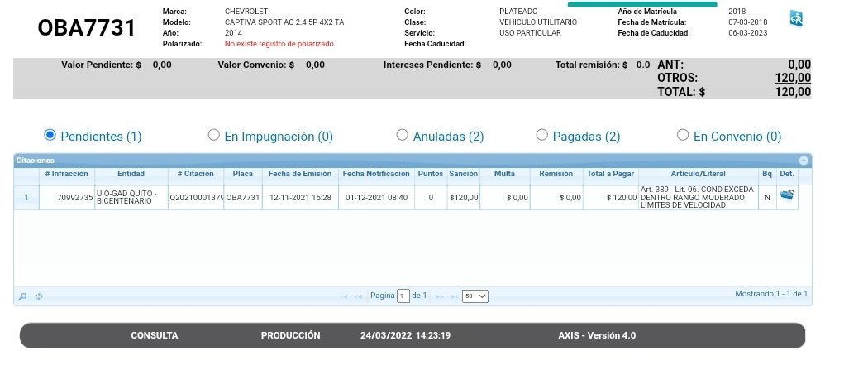Sort by Entidad column header

(x=131, y=174)
